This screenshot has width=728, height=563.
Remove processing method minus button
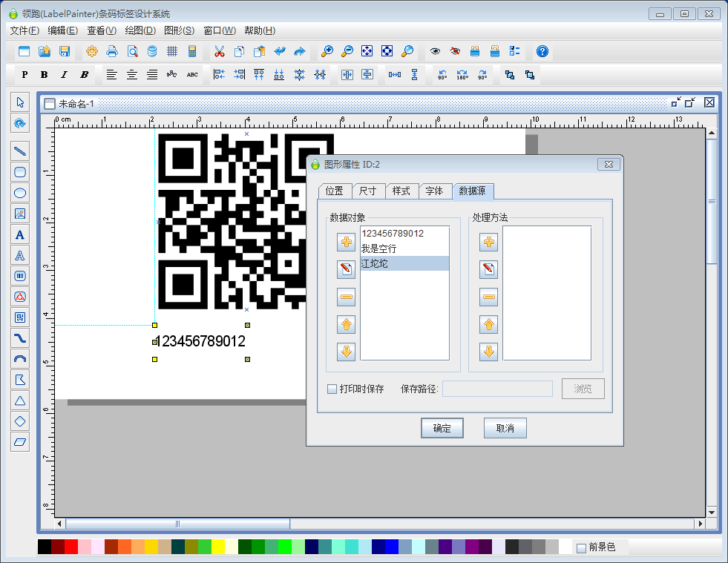(489, 297)
